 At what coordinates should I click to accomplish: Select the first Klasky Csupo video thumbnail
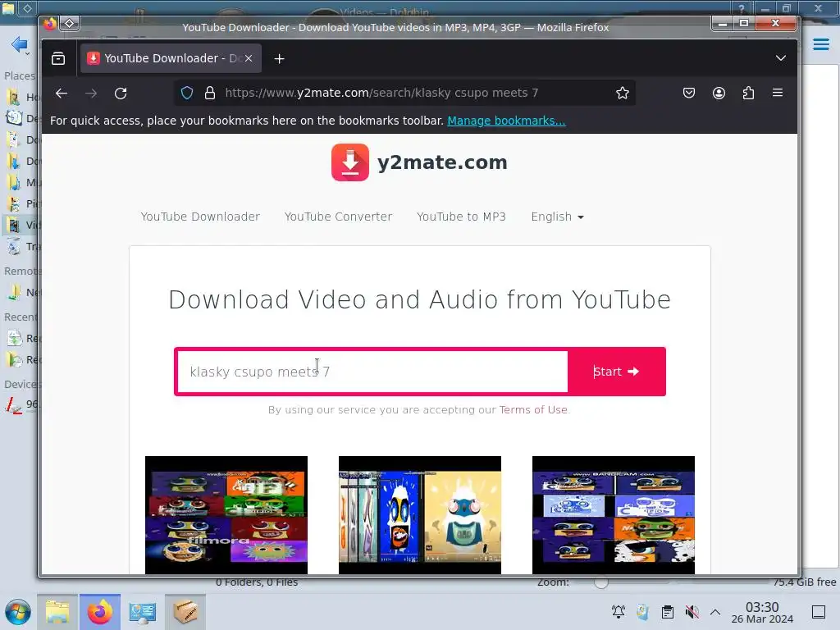(x=226, y=515)
